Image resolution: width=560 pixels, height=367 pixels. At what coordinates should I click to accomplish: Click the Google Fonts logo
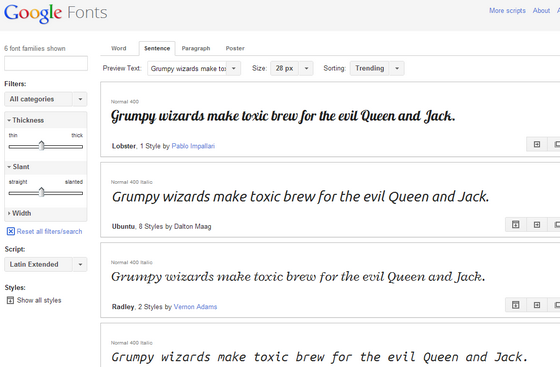coord(55,13)
